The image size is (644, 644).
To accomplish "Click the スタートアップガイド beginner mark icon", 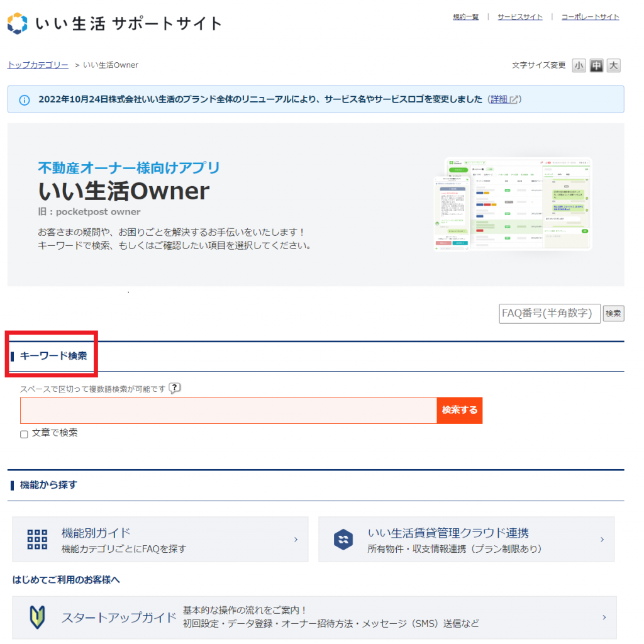I will (x=37, y=618).
